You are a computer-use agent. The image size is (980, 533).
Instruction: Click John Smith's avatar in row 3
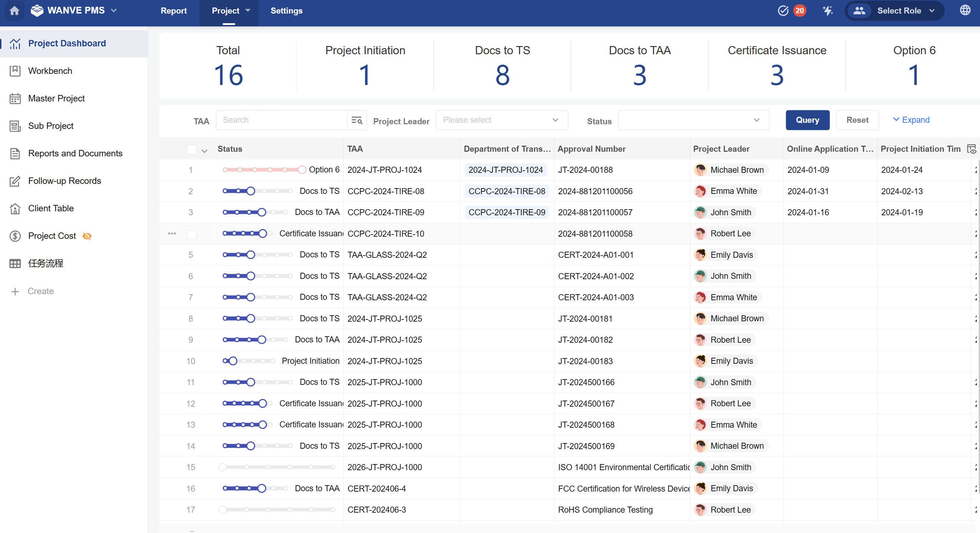[700, 212]
